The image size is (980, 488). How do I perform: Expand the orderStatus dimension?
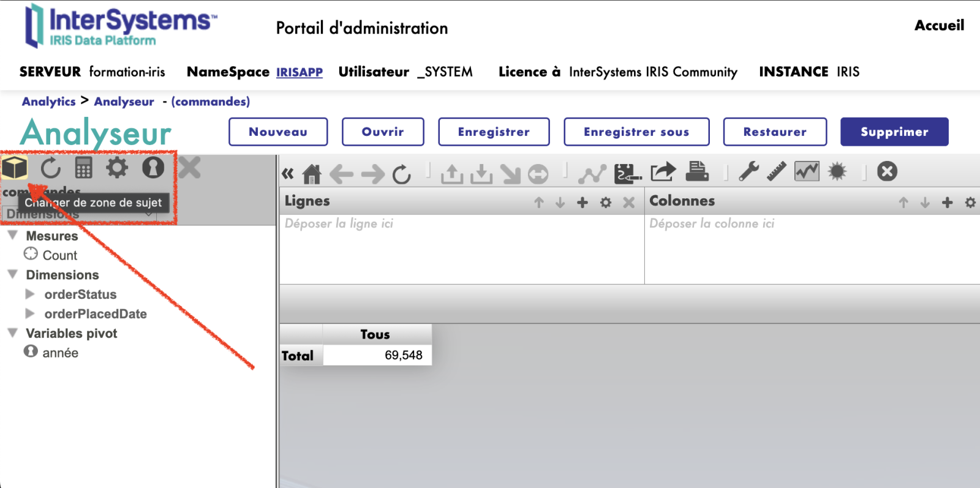coord(30,295)
